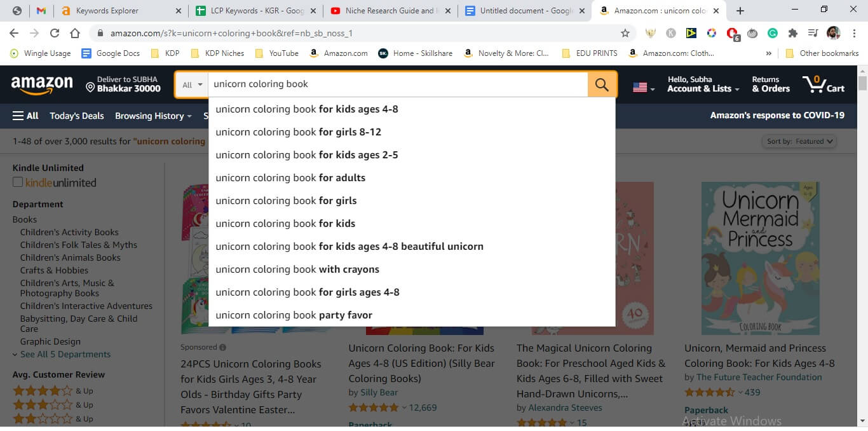868x431 pixels.
Task: Click the Silly Bear author link
Action: [x=379, y=392]
